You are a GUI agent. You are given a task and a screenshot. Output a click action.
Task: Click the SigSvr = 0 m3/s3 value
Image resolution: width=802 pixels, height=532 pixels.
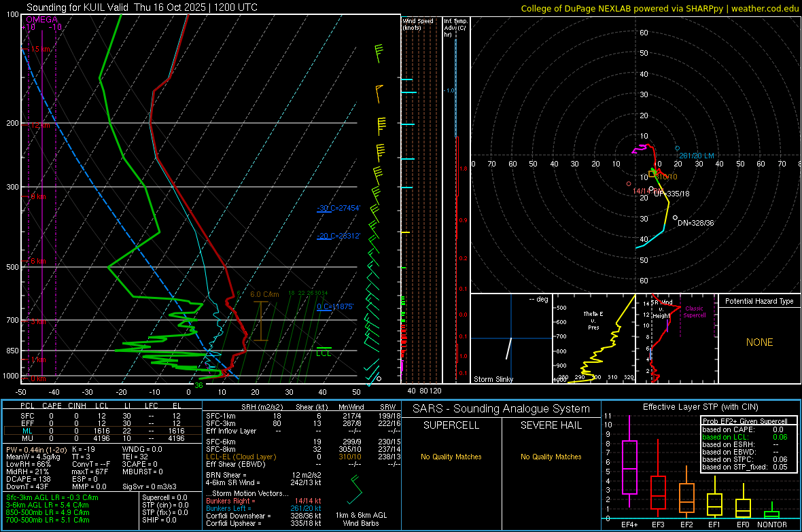click(150, 486)
